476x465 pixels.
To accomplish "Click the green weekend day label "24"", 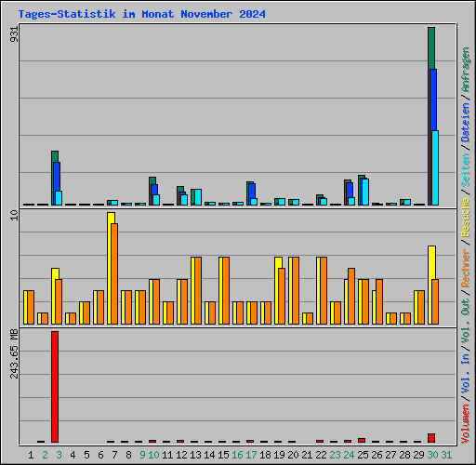I will tap(349, 455).
